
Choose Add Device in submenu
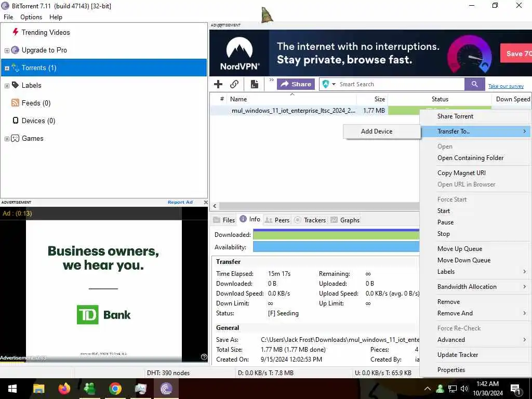[x=382, y=131]
